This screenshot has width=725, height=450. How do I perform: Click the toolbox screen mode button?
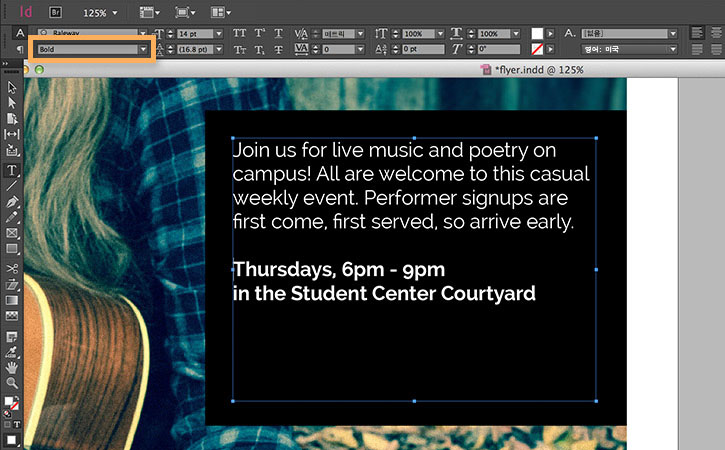click(x=11, y=440)
